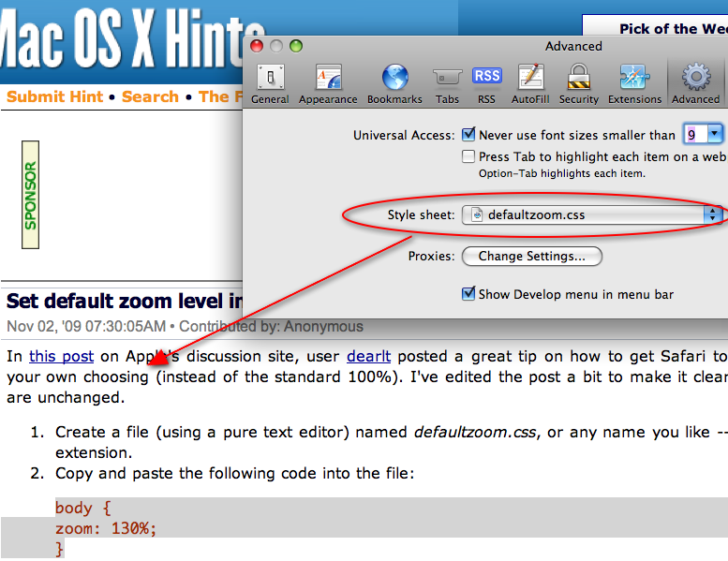Click the Nov 02, '09 07:30:05AM timestamp
Image resolution: width=728 pixels, height=561 pixels.
(86, 326)
